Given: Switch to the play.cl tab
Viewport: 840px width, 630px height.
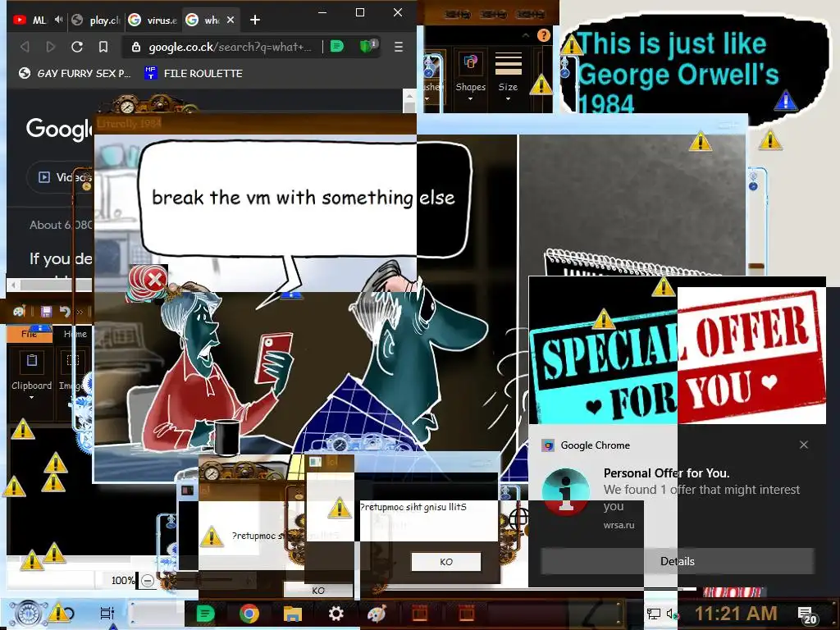Looking at the screenshot, I should click(97, 20).
